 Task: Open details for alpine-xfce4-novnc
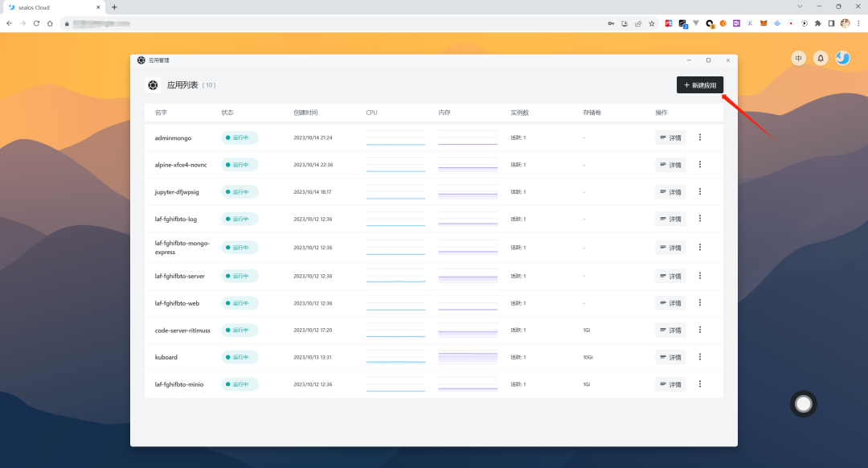point(670,165)
